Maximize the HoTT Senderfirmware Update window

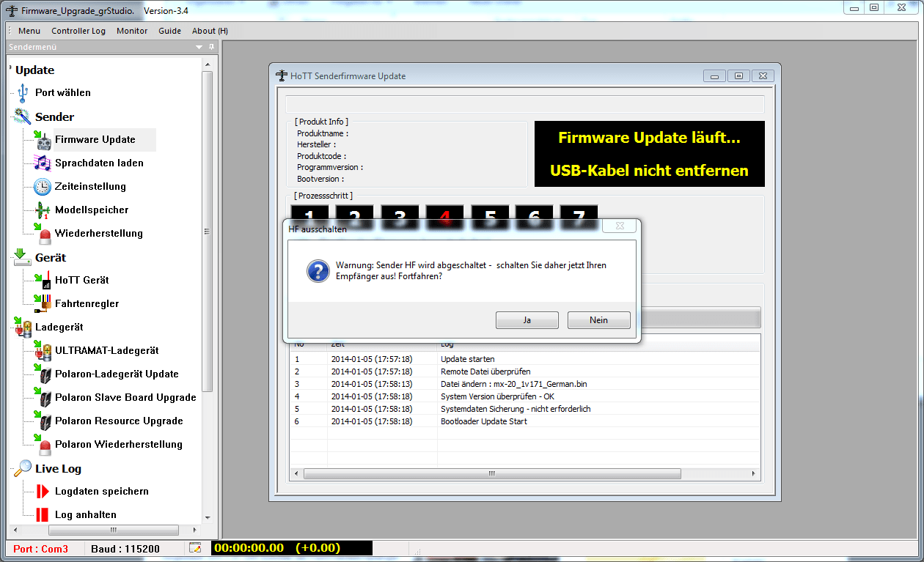(738, 75)
